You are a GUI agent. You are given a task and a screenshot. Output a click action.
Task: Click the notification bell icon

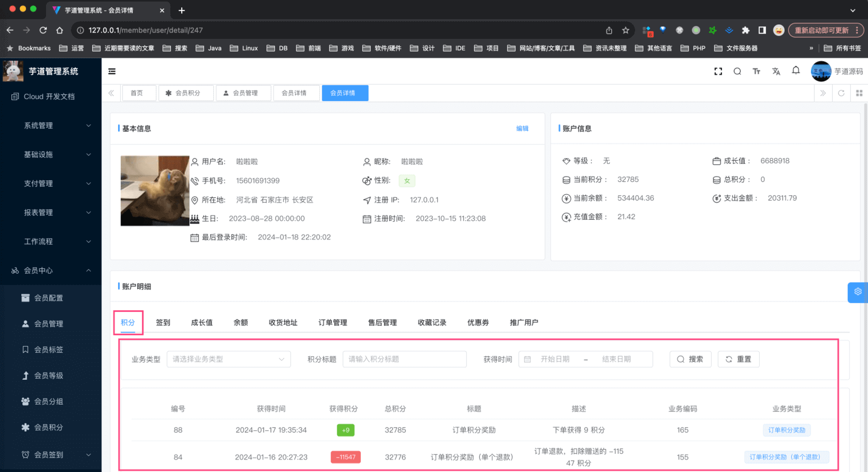click(x=796, y=71)
